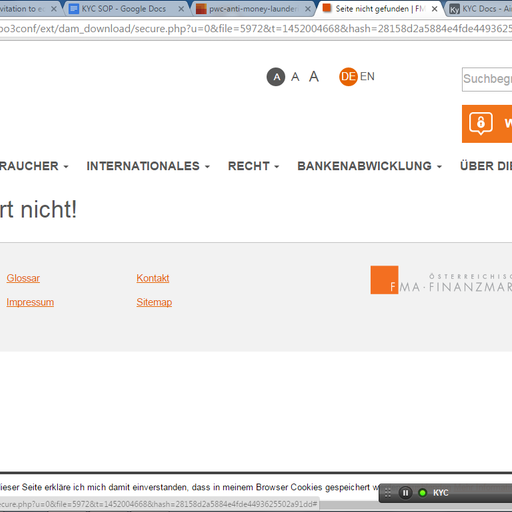Switch to the pwc-anti-money-launder tab
Image resolution: width=512 pixels, height=512 pixels.
pyautogui.click(x=252, y=9)
